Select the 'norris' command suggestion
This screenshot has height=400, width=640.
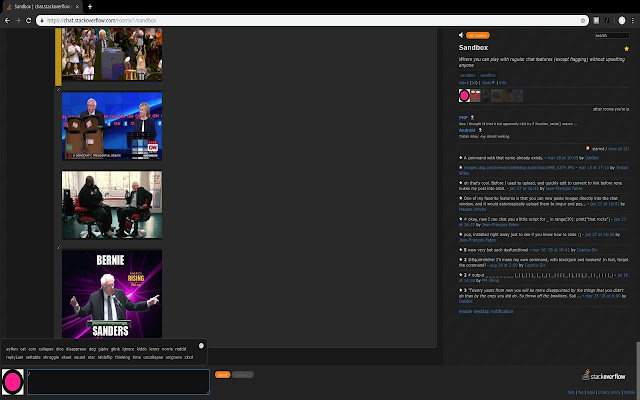[x=167, y=349]
